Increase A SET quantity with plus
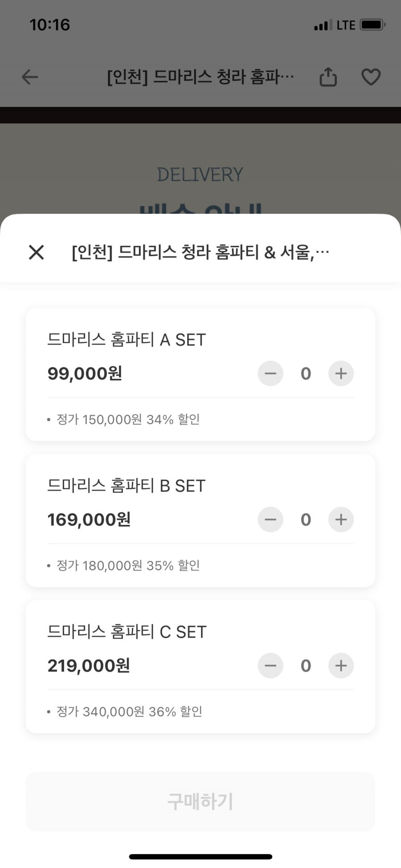The height and width of the screenshot is (868, 401). (x=341, y=373)
